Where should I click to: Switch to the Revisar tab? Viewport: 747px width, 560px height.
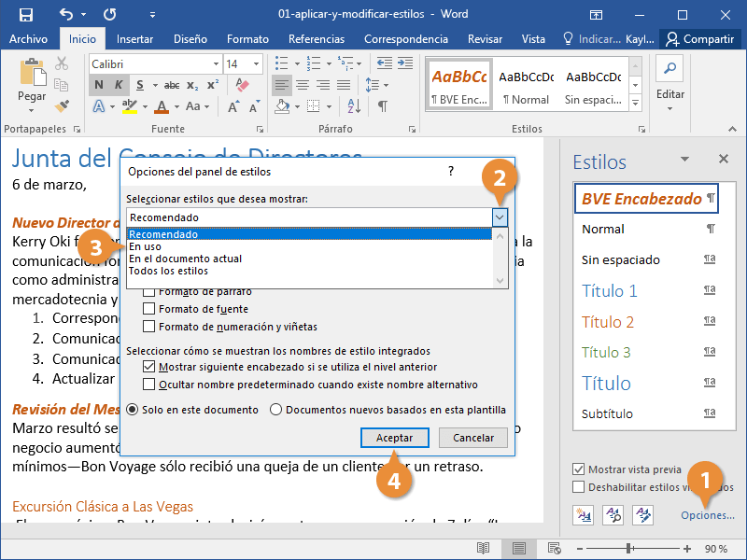pos(485,39)
